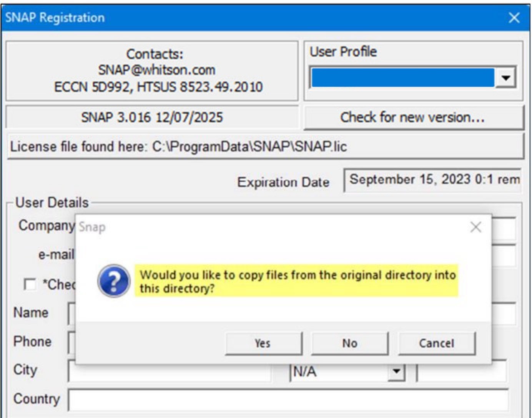Click the SNAP 3.016 version box
This screenshot has height=418, width=532.
pyautogui.click(x=152, y=118)
